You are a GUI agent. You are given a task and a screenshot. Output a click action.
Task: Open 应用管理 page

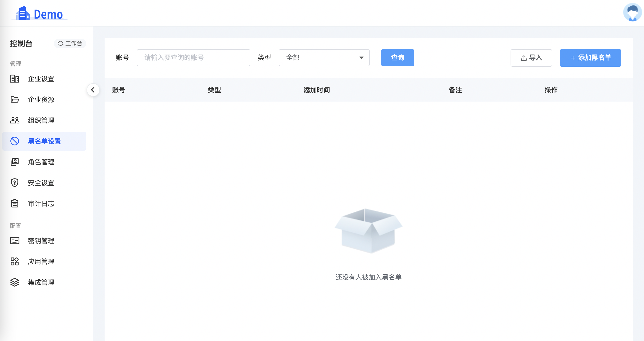(44, 261)
